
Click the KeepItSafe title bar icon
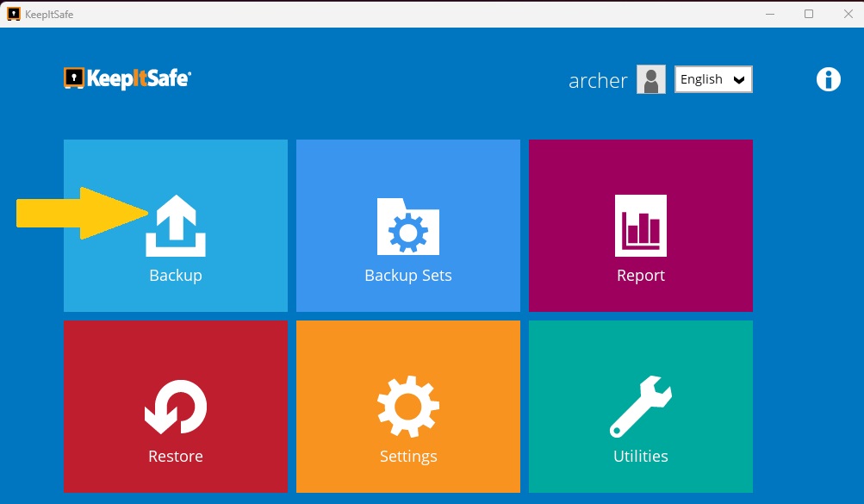tap(13, 14)
